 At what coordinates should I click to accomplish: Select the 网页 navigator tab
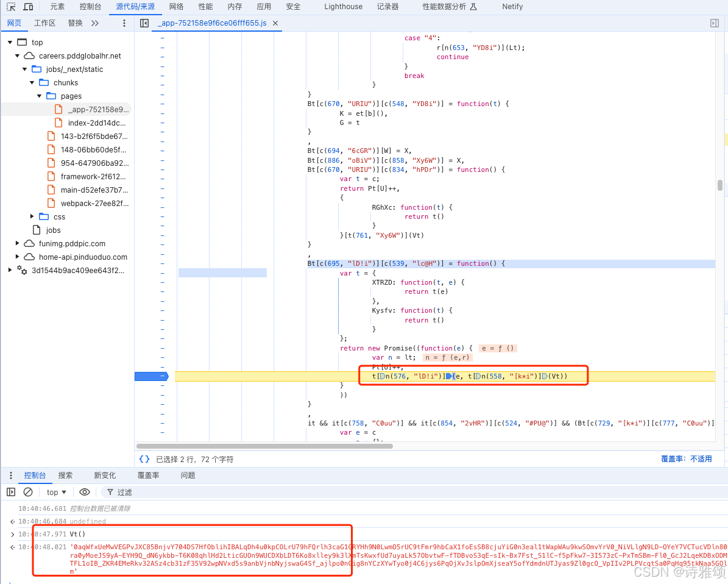15,23
